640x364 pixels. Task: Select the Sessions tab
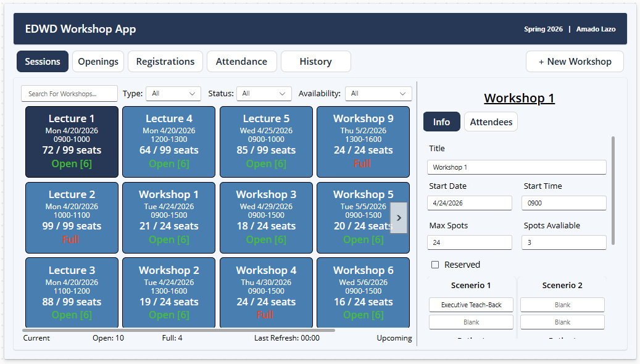[x=42, y=61]
